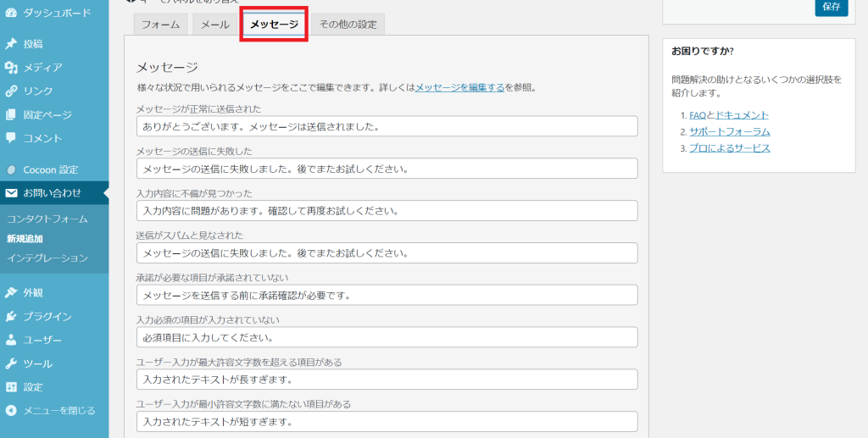Click the plug icon for プラグイン
The height and width of the screenshot is (438, 868).
(x=11, y=317)
